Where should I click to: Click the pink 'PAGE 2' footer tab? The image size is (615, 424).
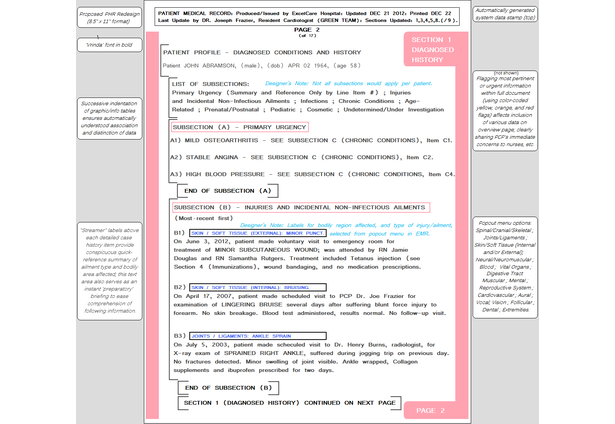coord(430,410)
